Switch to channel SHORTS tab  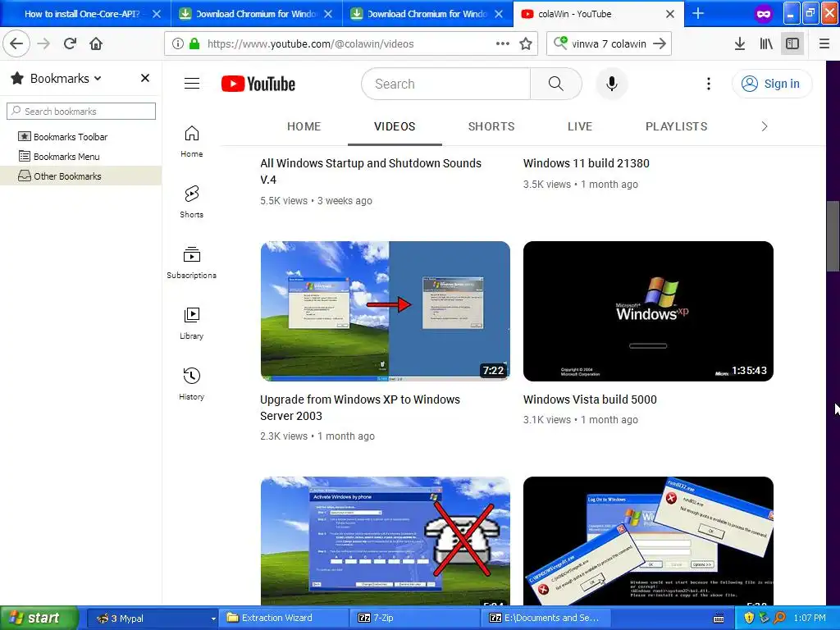(491, 126)
